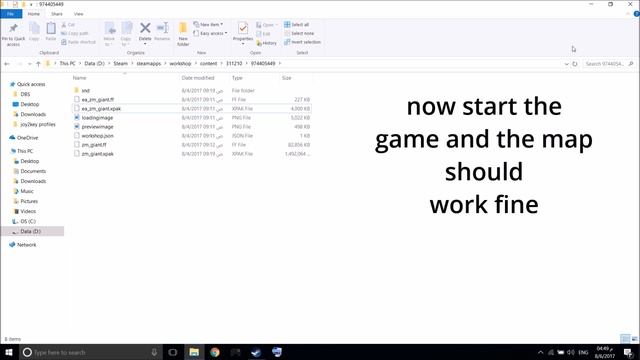640x360 pixels.
Task: Select the 'joy2key profiles' quick access folder
Action: (x=38, y=124)
